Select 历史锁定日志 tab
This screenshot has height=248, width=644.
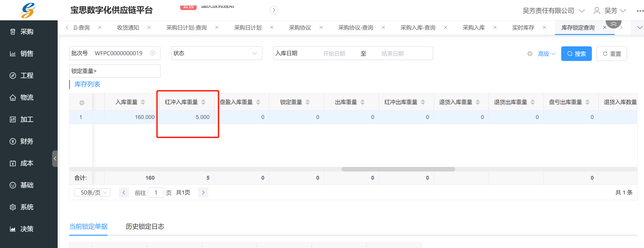(x=145, y=227)
